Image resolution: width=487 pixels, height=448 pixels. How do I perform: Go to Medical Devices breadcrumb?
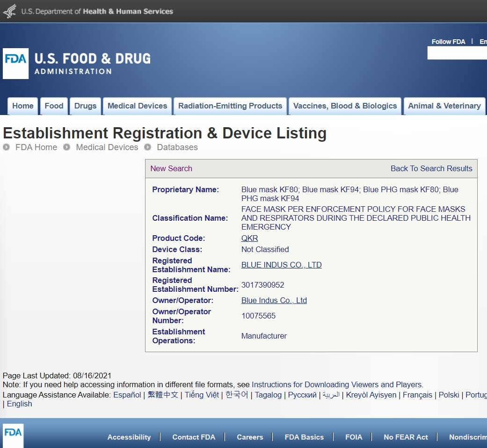pos(107,147)
